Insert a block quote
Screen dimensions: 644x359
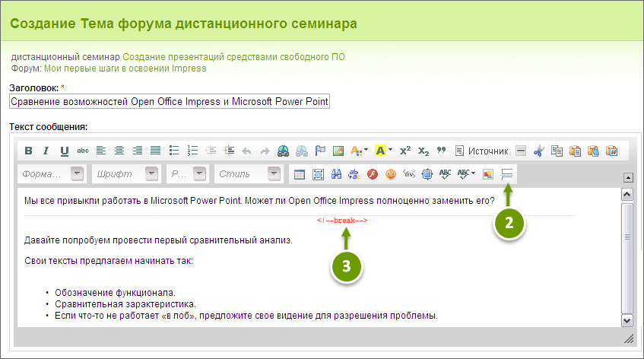[x=442, y=151]
